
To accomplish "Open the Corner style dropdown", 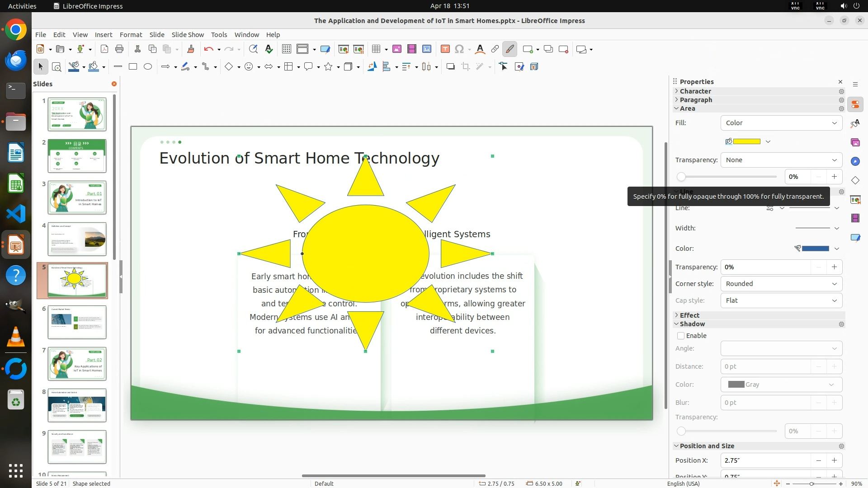I will click(781, 284).
